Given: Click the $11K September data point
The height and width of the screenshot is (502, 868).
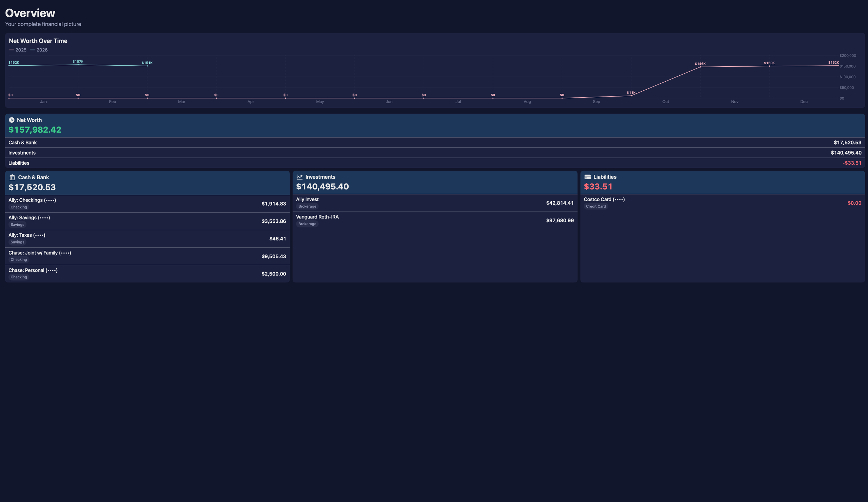Looking at the screenshot, I should 631,96.
